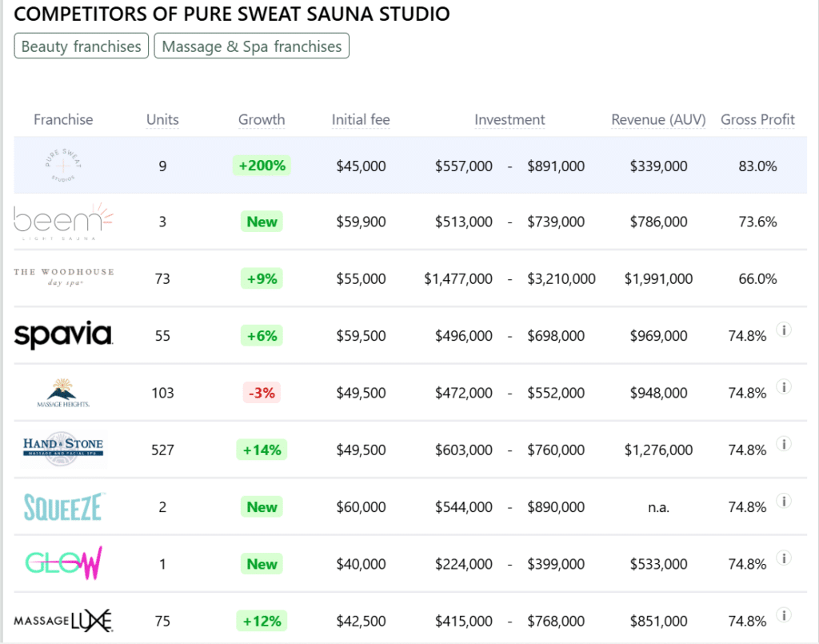Click the New growth badge in Glow row
Image resolution: width=819 pixels, height=644 pixels.
pyautogui.click(x=262, y=563)
